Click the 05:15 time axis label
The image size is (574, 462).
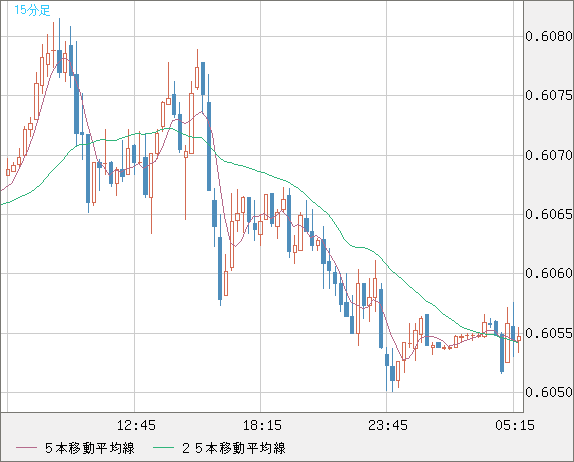pyautogui.click(x=515, y=425)
